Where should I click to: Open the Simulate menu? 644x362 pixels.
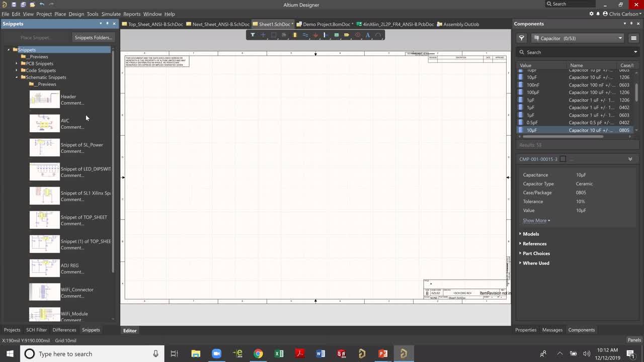111,14
